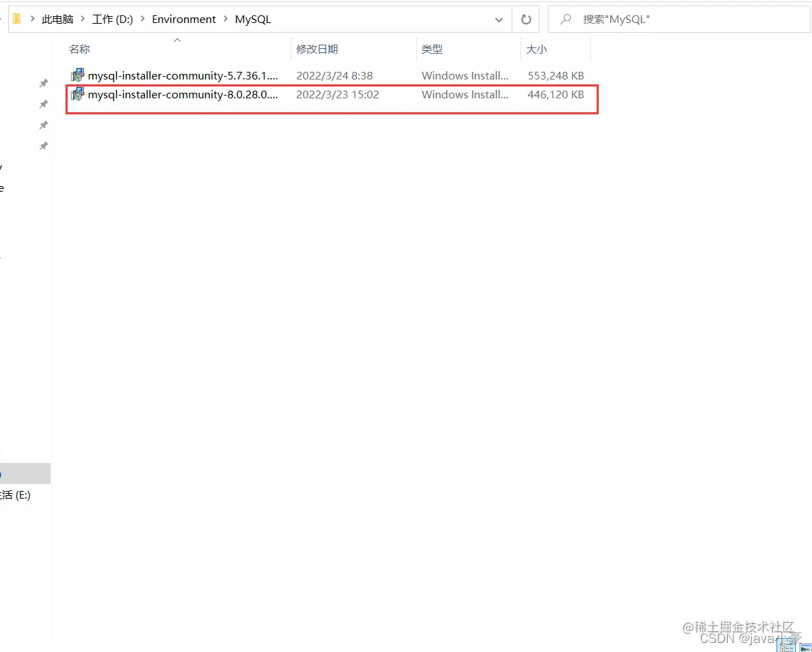812x652 pixels.
Task: Click the folder icon in address bar
Action: [17, 20]
